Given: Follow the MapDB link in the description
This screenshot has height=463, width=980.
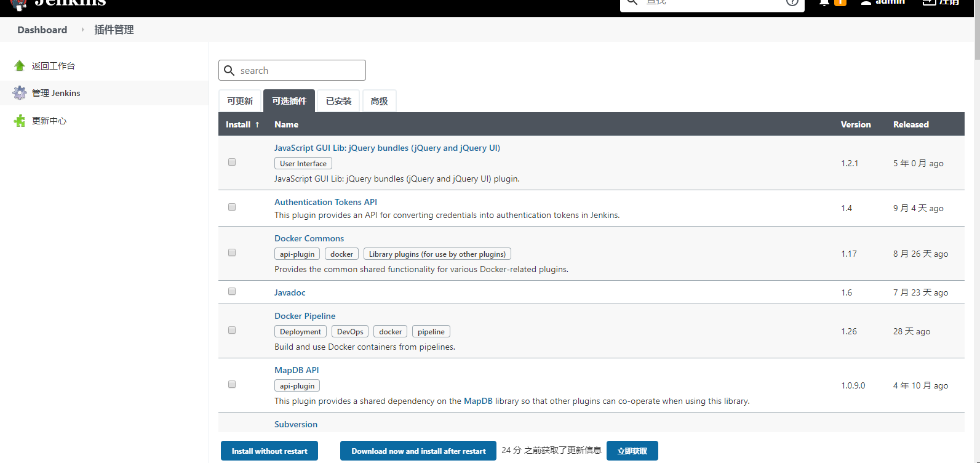Looking at the screenshot, I should pos(478,401).
